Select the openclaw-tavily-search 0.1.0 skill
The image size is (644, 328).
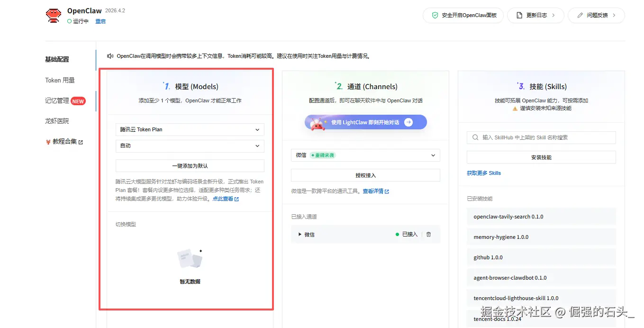[x=541, y=217]
